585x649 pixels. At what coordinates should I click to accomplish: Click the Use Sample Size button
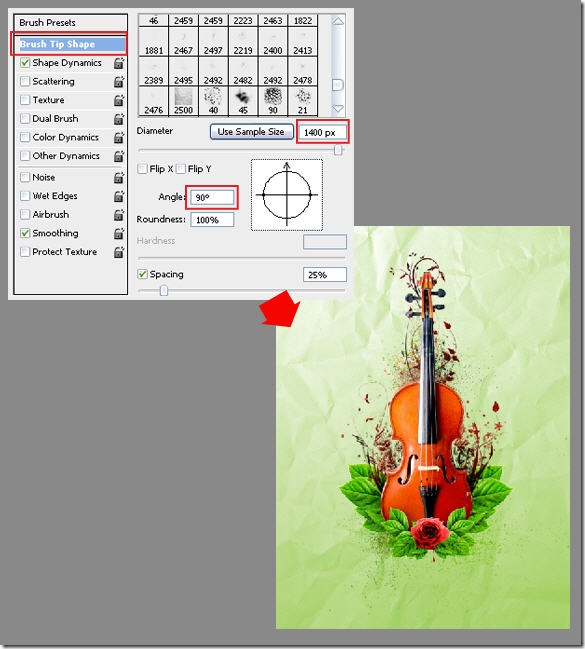[x=251, y=132]
